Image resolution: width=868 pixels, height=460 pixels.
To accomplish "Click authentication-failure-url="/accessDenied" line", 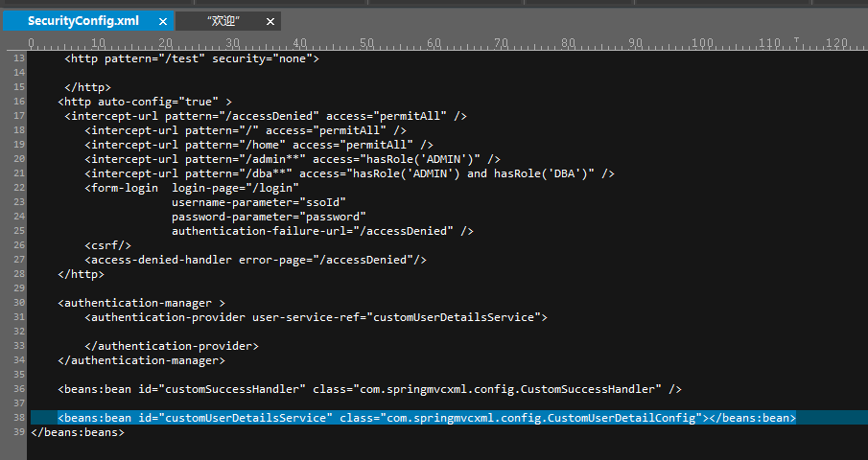I will (x=322, y=231).
